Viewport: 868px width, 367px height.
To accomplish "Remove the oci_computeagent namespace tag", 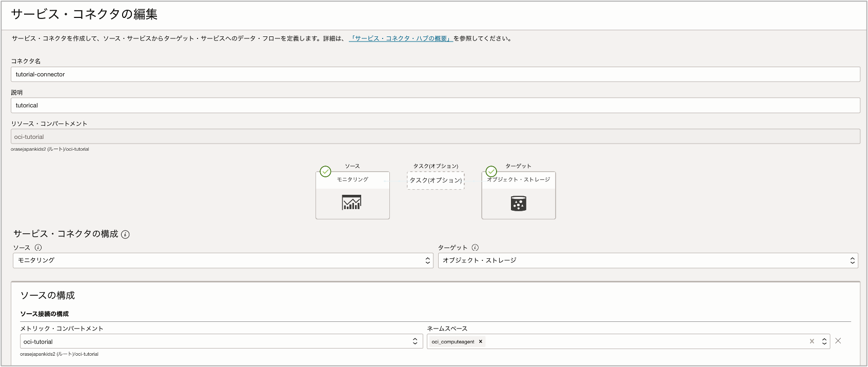I will tap(481, 342).
